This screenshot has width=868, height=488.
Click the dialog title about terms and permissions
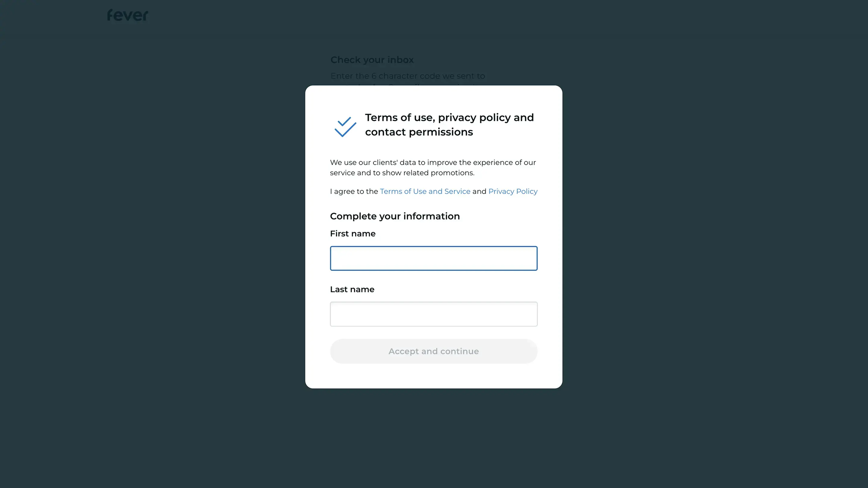449,118
